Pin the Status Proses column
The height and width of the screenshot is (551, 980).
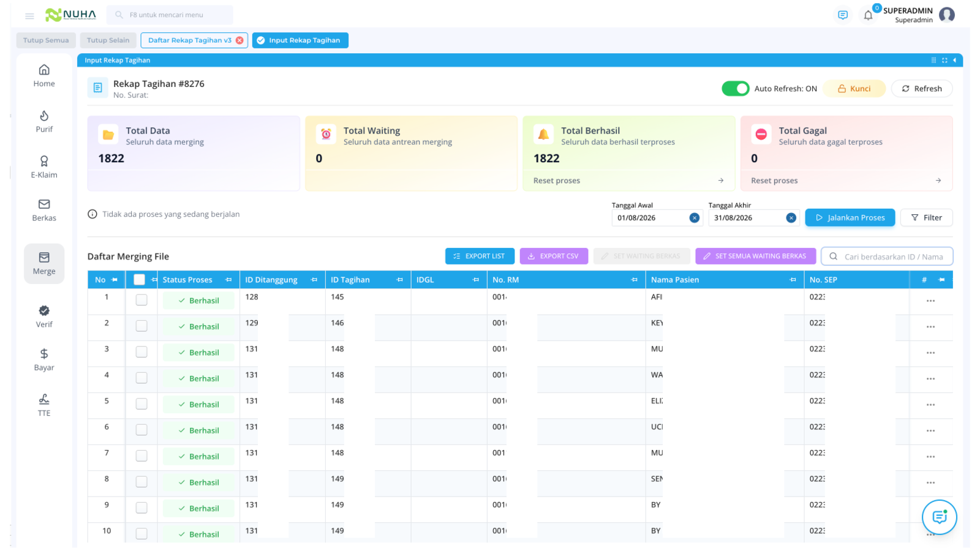[x=228, y=280]
